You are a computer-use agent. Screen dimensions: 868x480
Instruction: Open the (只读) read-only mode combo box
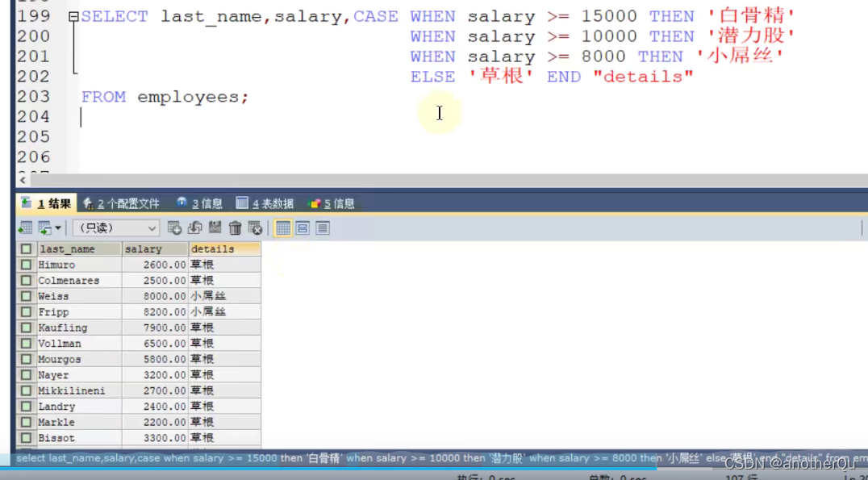point(115,228)
